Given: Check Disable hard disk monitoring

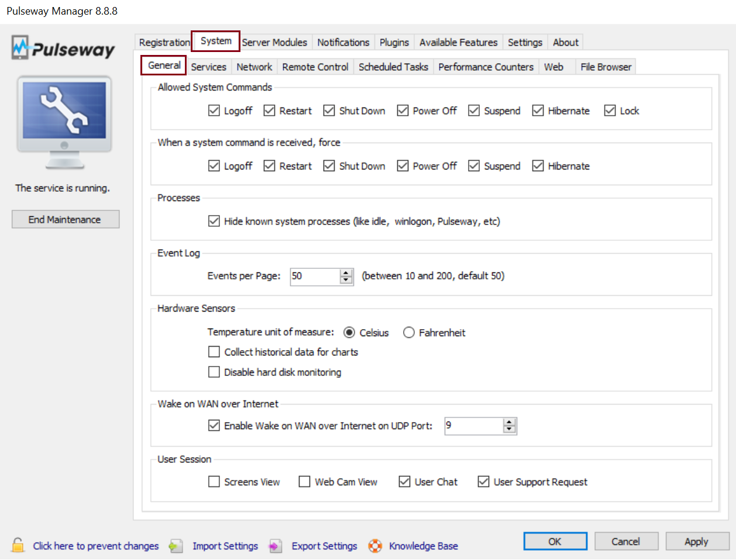Looking at the screenshot, I should [x=214, y=372].
